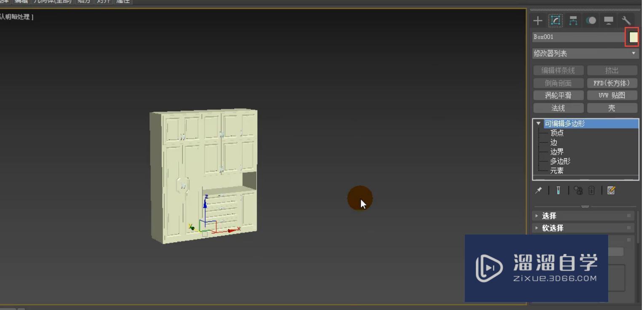Click the green Y axis gizmo handle

(191, 227)
